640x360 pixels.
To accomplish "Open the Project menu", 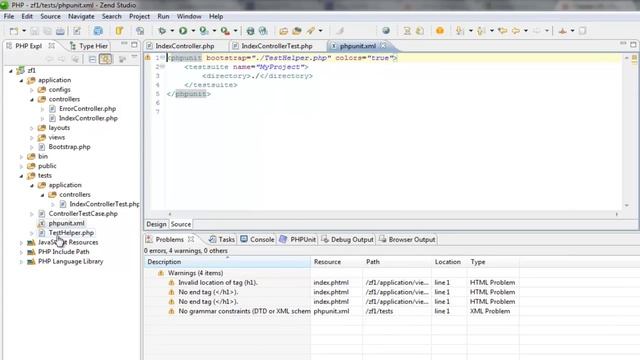I will click(140, 16).
